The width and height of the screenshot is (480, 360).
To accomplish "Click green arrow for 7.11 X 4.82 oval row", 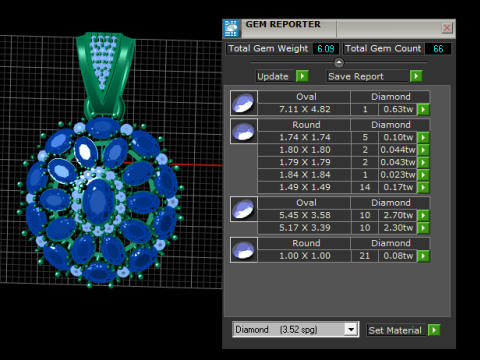I will [x=423, y=109].
